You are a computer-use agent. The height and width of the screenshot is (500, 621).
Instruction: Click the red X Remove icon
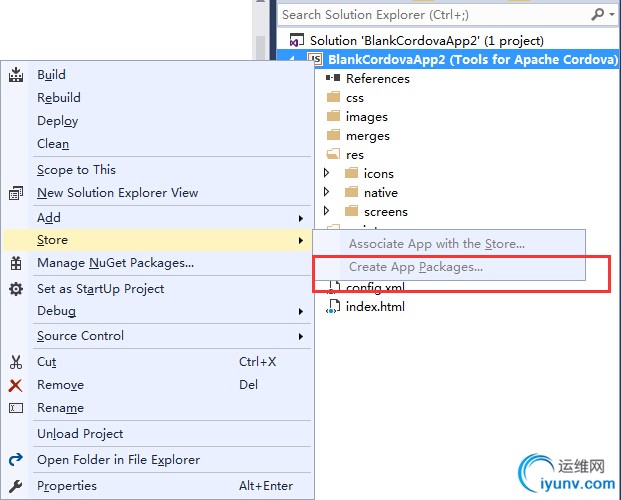[15, 385]
